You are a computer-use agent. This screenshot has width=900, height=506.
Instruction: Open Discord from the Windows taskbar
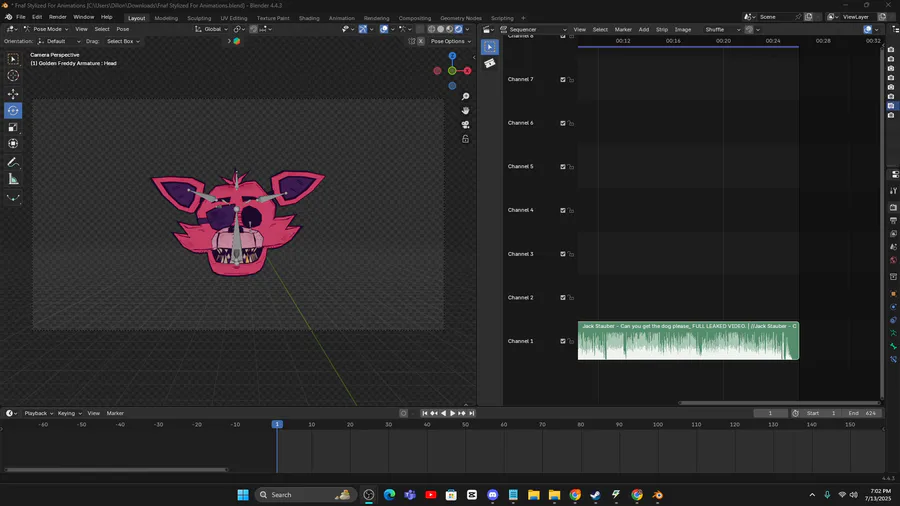click(x=492, y=495)
